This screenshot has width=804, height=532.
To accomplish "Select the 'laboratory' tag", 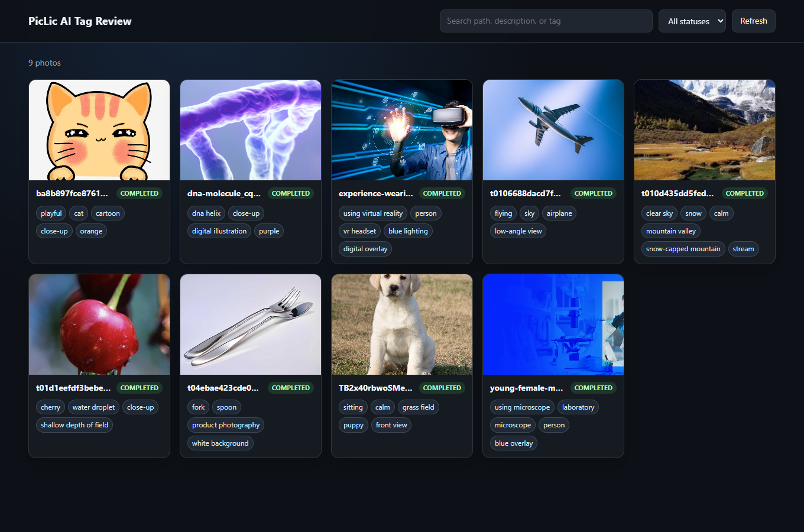I will click(578, 407).
